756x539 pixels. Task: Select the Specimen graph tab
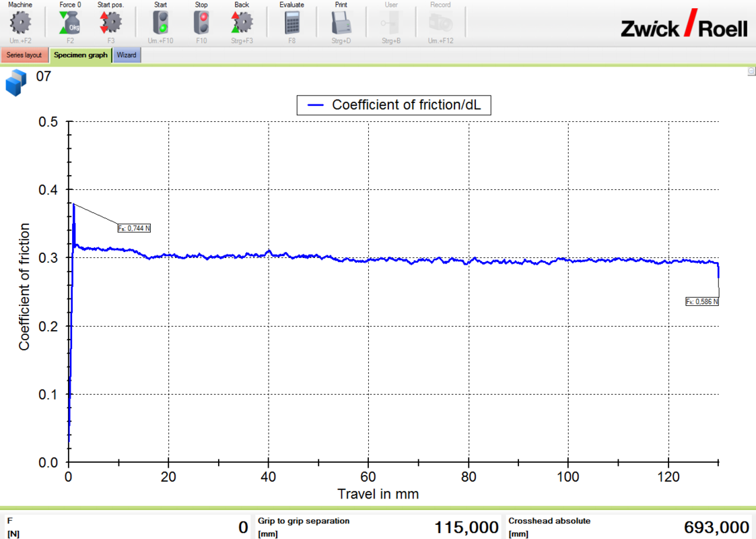(81, 55)
